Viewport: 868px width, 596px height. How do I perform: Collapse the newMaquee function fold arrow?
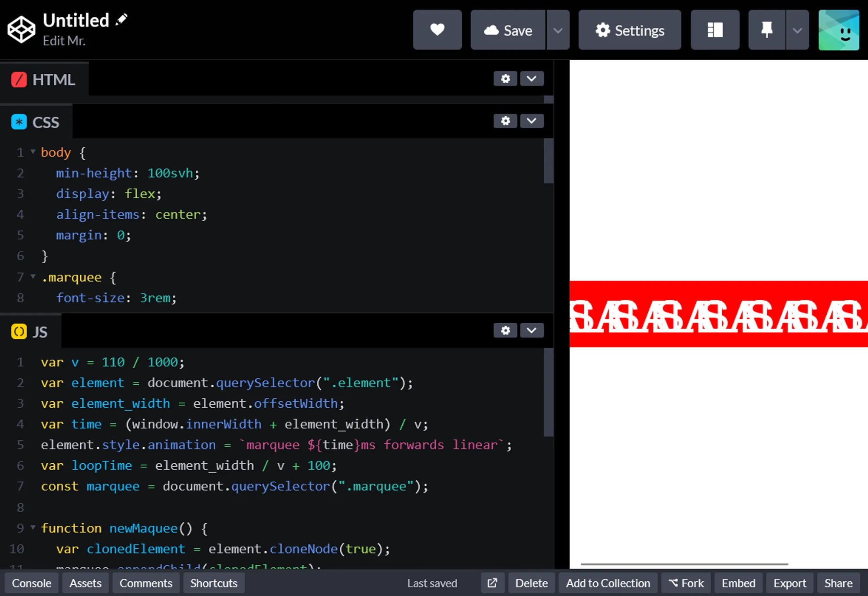pyautogui.click(x=33, y=527)
